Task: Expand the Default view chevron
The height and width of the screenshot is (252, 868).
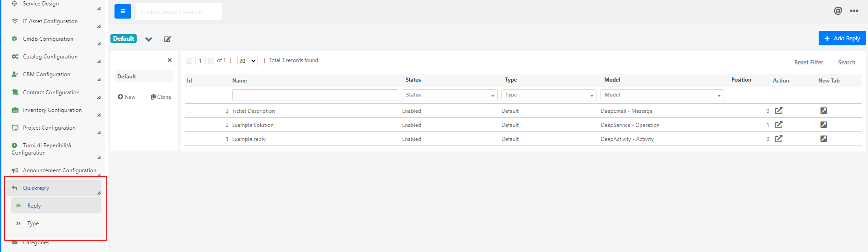Action: click(148, 39)
